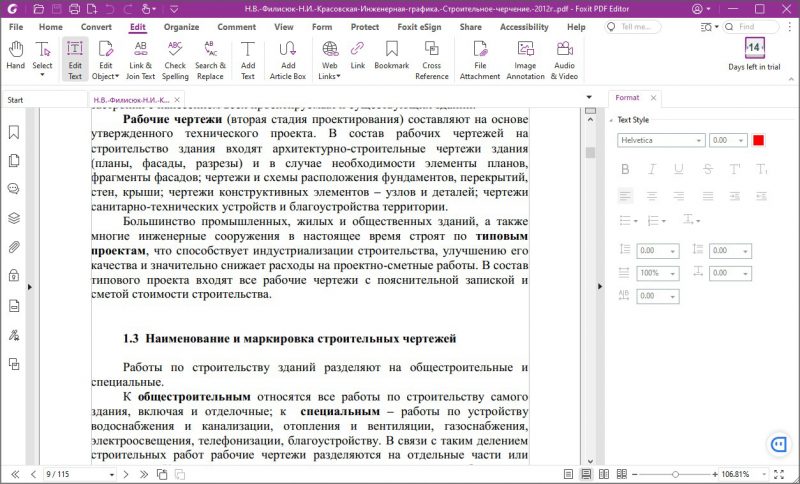This screenshot has height=484, width=800.
Task: Click the zoom slider handle
Action: tap(675, 474)
